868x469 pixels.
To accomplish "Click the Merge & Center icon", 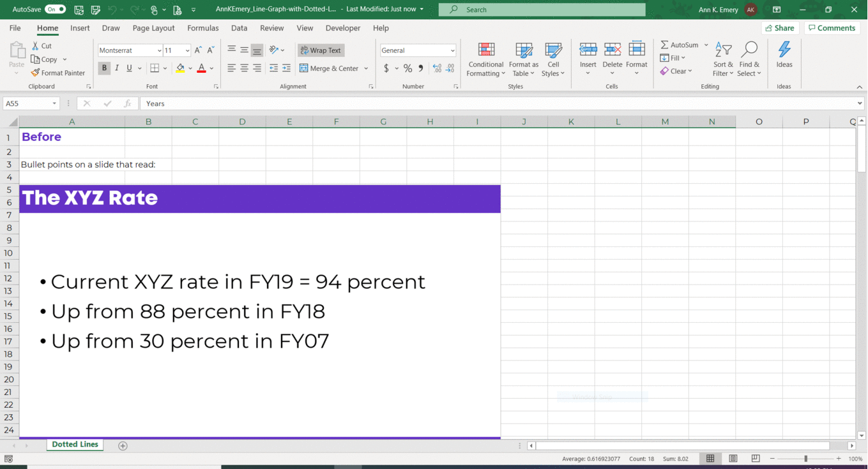I will pyautogui.click(x=303, y=68).
